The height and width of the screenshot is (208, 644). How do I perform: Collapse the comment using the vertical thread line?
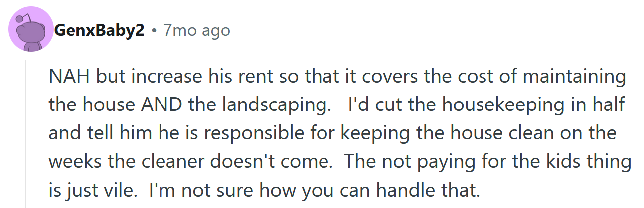click(26, 133)
